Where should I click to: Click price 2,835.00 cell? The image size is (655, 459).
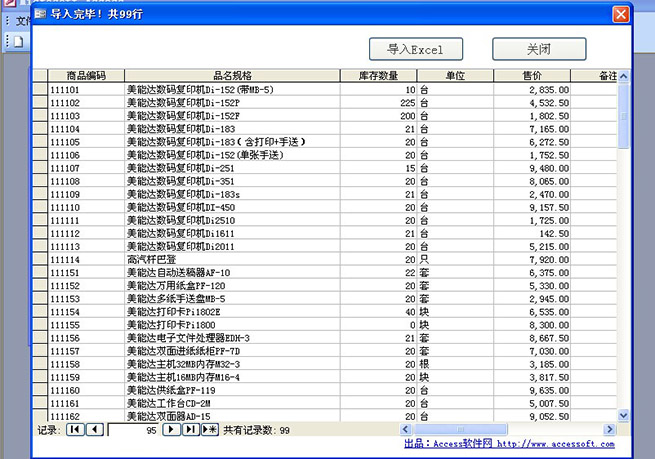532,90
